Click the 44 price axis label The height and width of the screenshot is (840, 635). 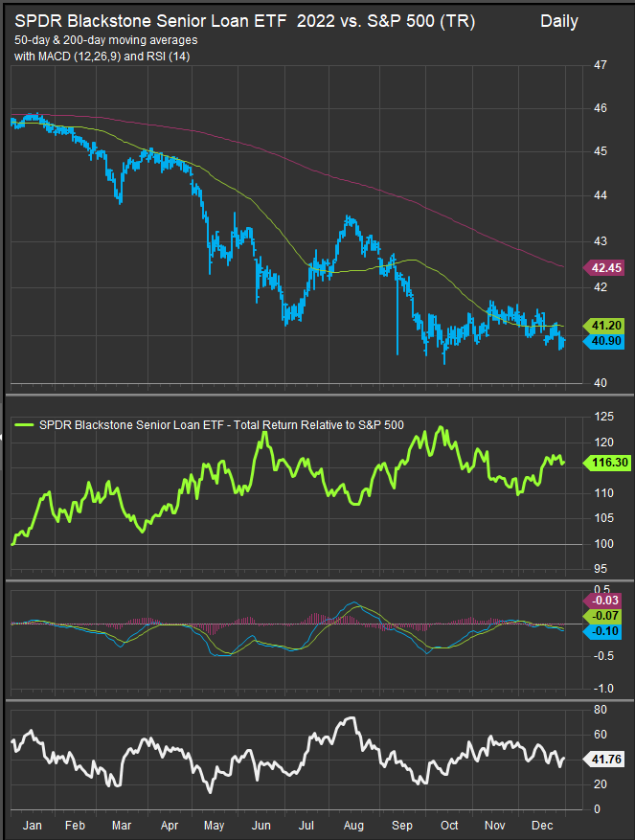click(601, 195)
